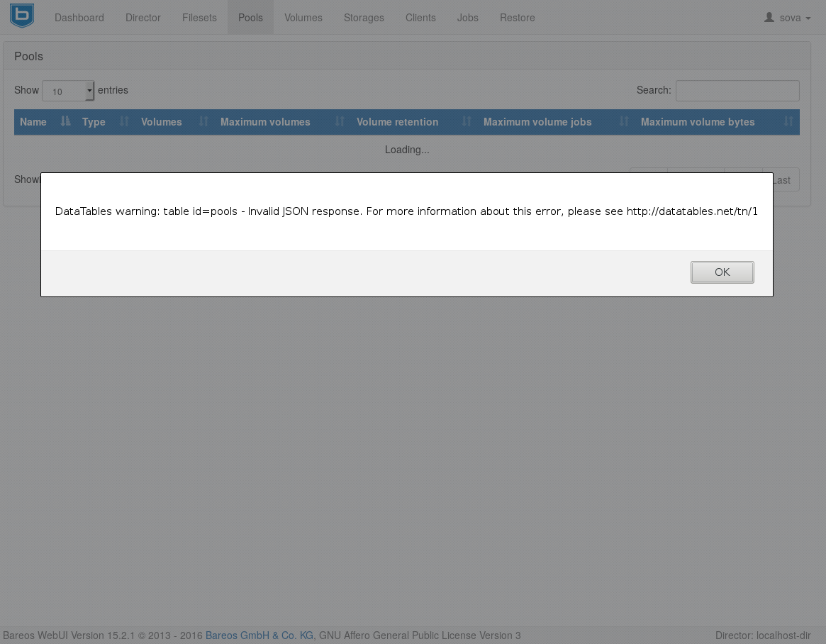Click sort icon in Volume retention column
The image size is (826, 644).
pyautogui.click(x=467, y=122)
